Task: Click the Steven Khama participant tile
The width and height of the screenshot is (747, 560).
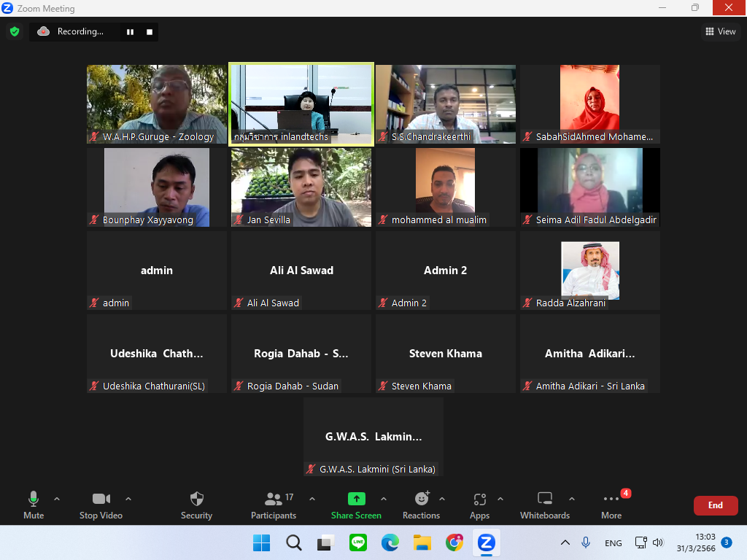Action: pos(446,354)
